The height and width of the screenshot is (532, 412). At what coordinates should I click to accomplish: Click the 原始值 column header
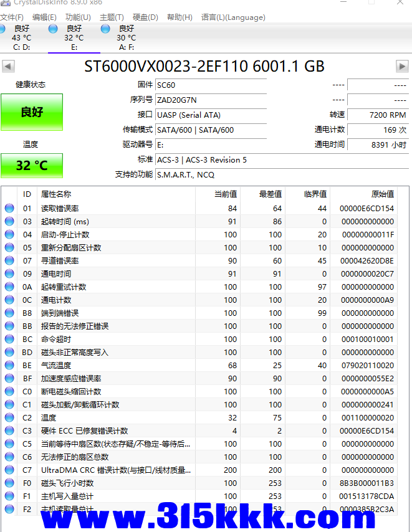382,194
